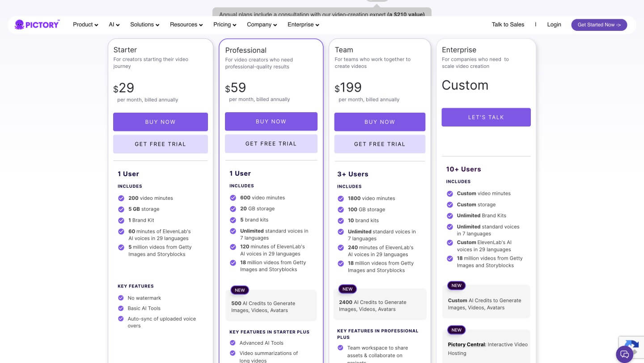Viewport: 644px width, 363px height.
Task: Click the Pictory octopus logo
Action: point(37,25)
